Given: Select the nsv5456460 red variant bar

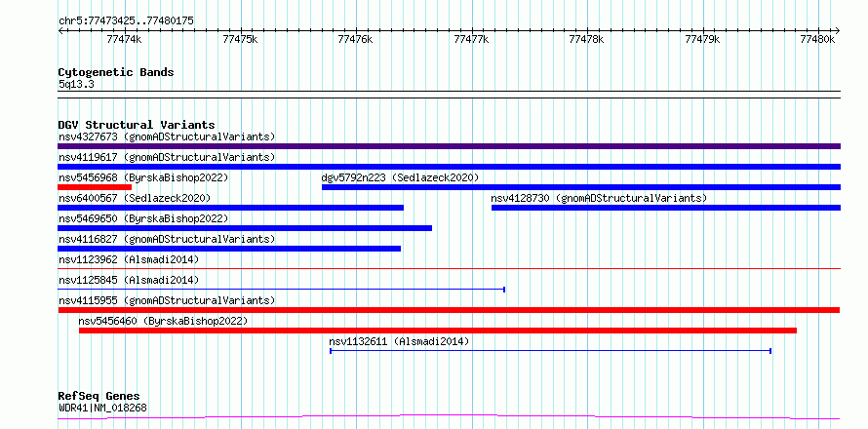Looking at the screenshot, I should [x=438, y=331].
